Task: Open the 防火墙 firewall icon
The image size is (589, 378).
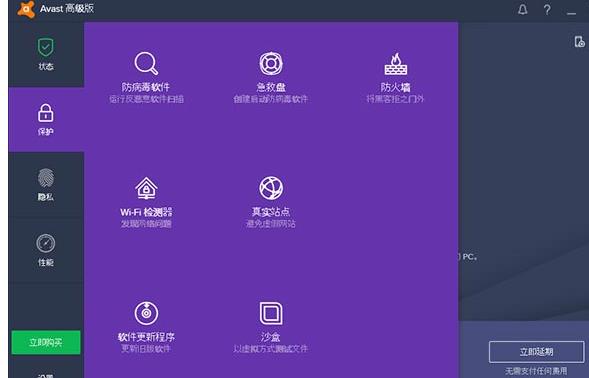Action: click(396, 64)
